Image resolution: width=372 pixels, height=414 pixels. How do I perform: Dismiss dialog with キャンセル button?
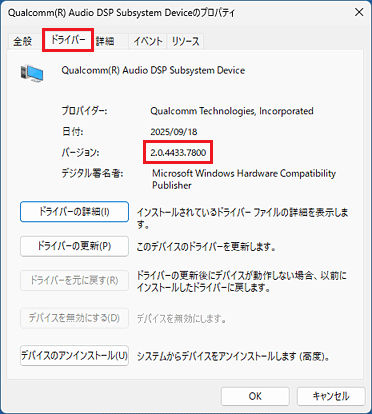[x=331, y=396]
